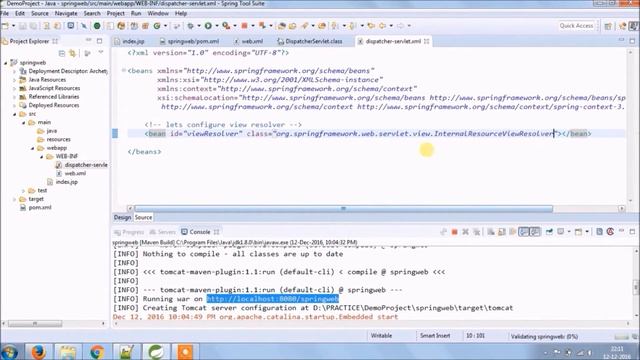Image resolution: width=640 pixels, height=360 pixels.
Task: Close the dispatcher-servlet.xml editor tab
Action: (x=427, y=41)
